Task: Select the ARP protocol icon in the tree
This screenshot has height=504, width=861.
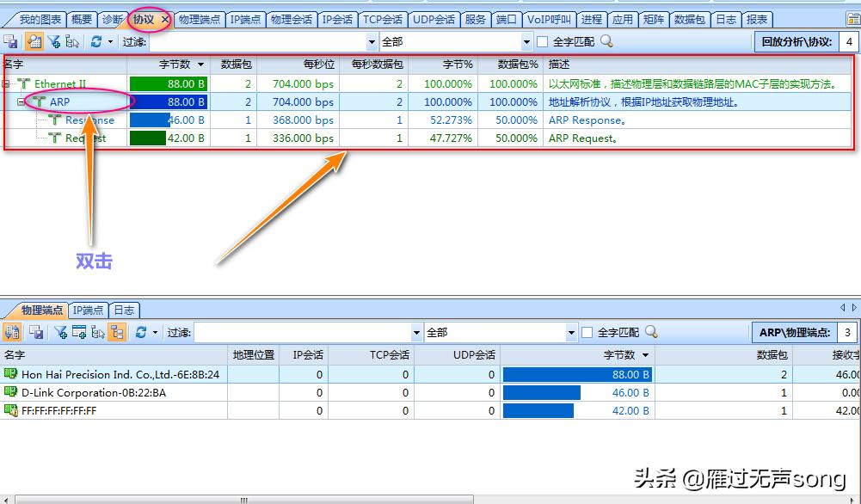Action: [41, 101]
